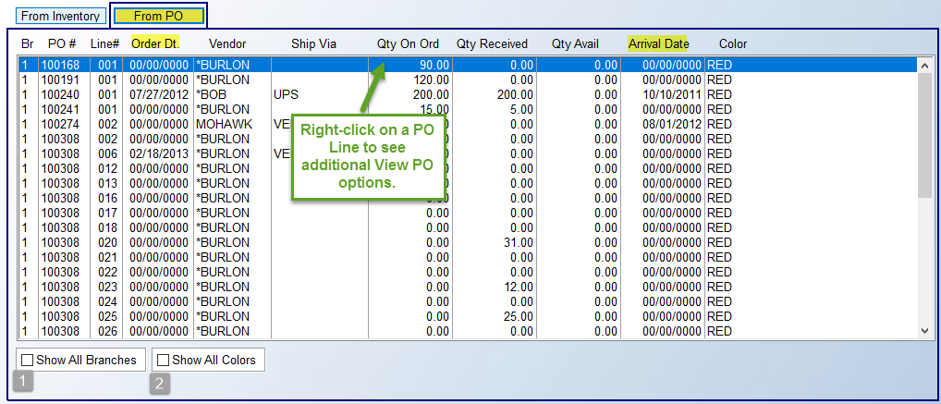Click the Color column header

(x=733, y=44)
